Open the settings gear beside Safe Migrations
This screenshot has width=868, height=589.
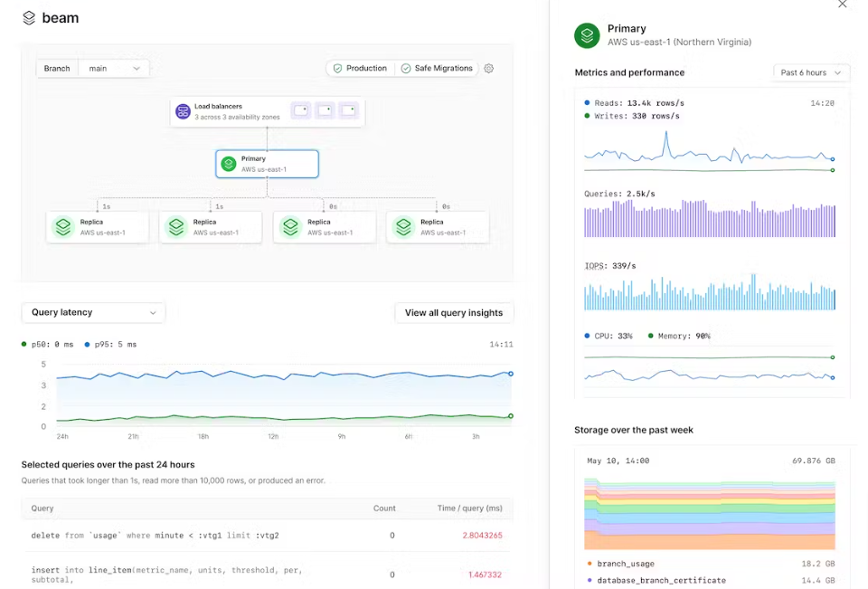click(489, 68)
